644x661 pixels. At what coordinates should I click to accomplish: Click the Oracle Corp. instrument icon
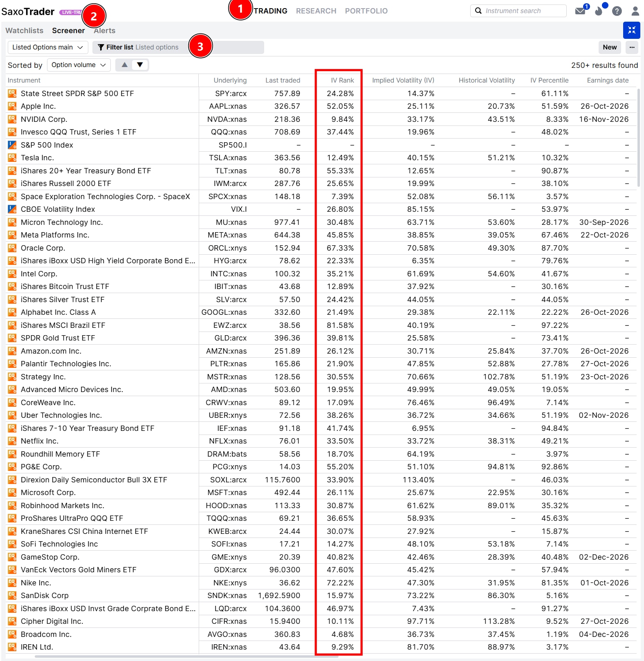12,248
